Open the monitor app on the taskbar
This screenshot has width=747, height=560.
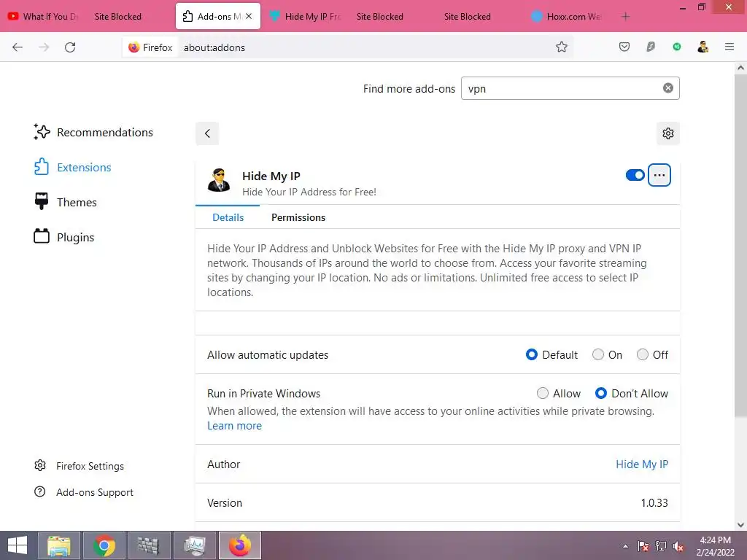(x=194, y=545)
